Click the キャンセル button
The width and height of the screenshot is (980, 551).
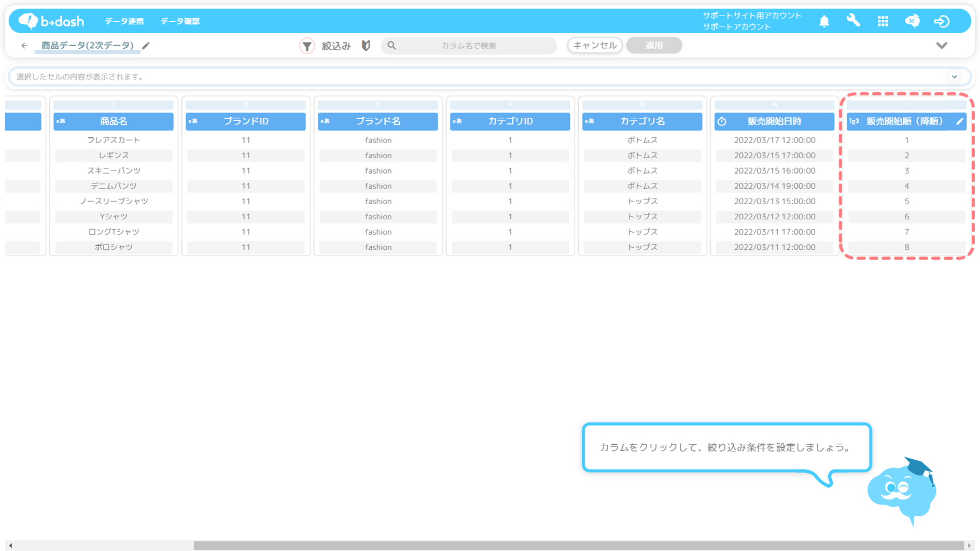[595, 46]
